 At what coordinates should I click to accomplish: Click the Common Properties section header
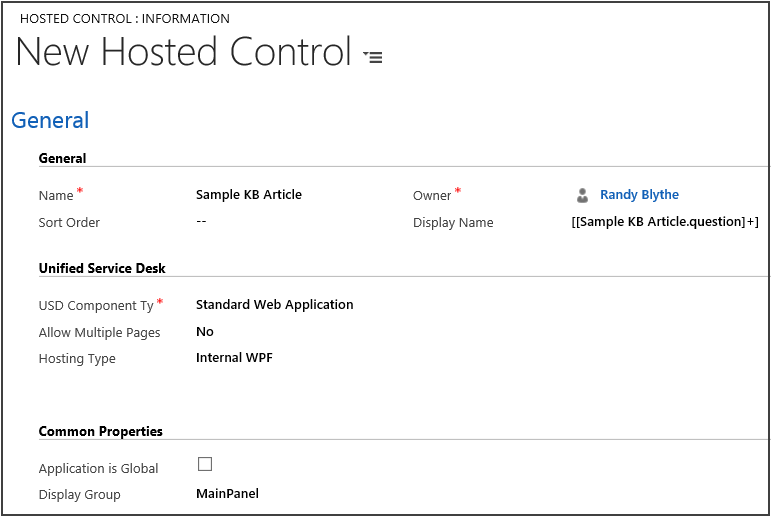click(101, 431)
